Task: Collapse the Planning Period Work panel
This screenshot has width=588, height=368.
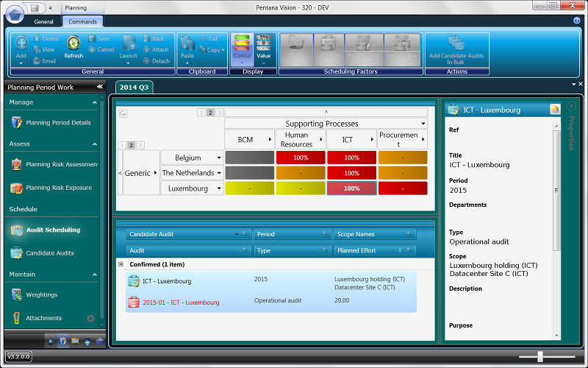Action: 100,87
